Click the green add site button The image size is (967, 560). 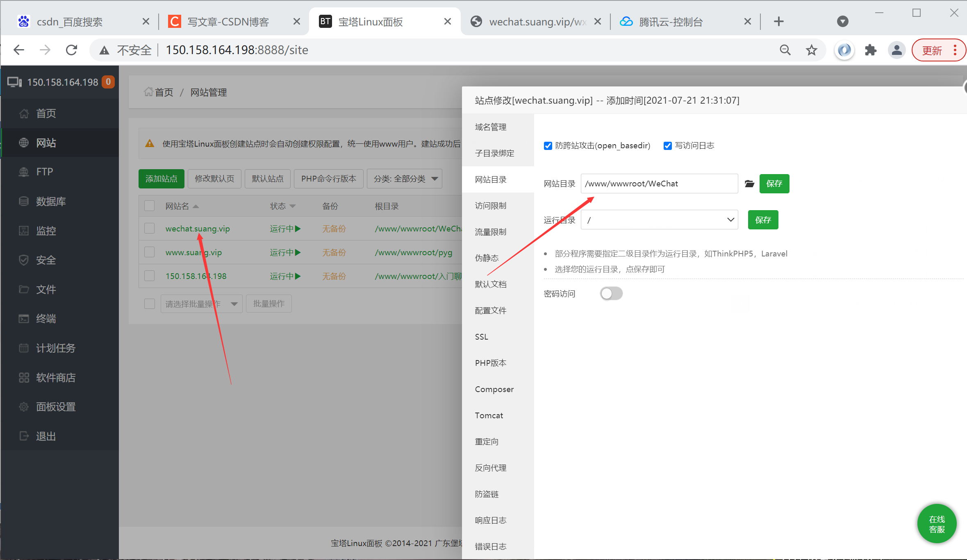coord(161,179)
